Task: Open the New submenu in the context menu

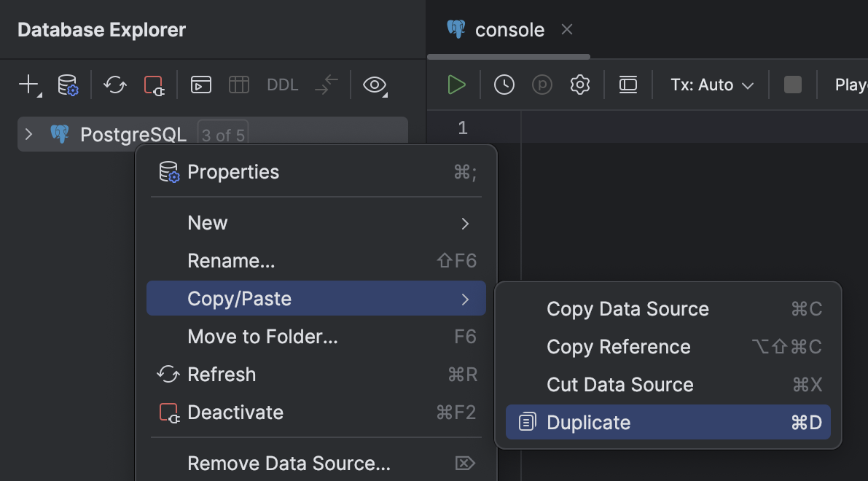Action: (x=208, y=223)
